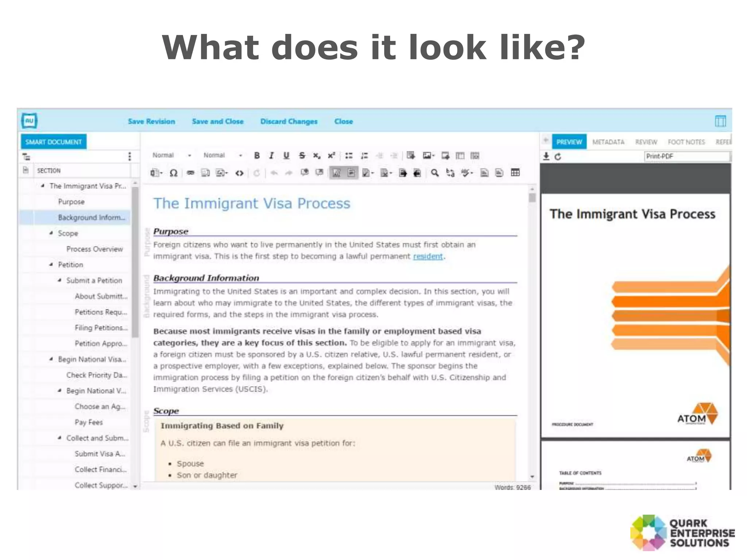The width and height of the screenshot is (747, 560).
Task: Insert a bulleted list
Action: pos(349,156)
